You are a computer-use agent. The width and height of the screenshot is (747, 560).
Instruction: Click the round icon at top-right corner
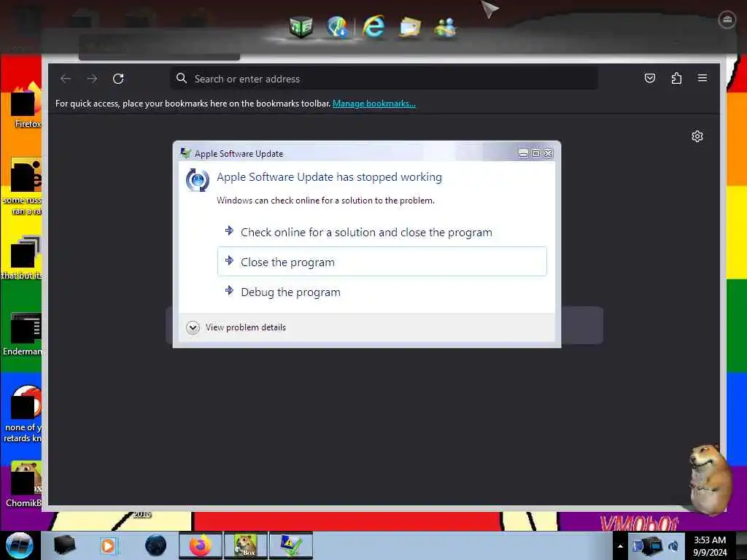(727, 20)
